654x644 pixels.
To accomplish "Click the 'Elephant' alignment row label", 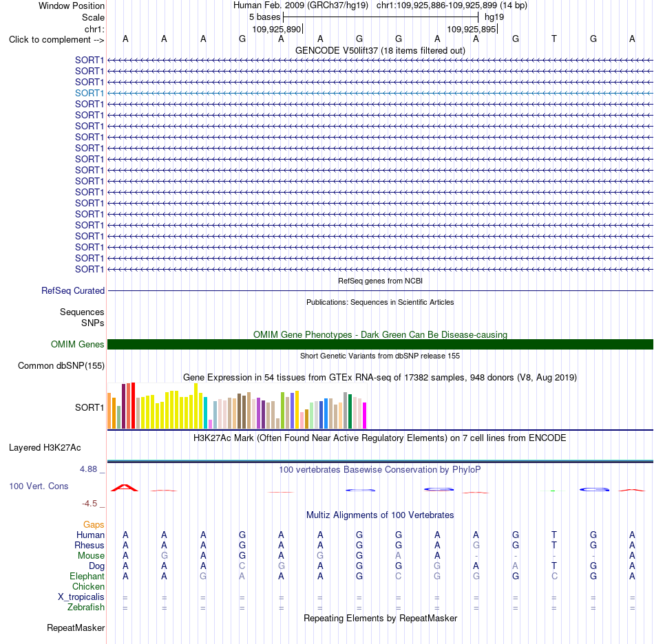I will [87, 576].
